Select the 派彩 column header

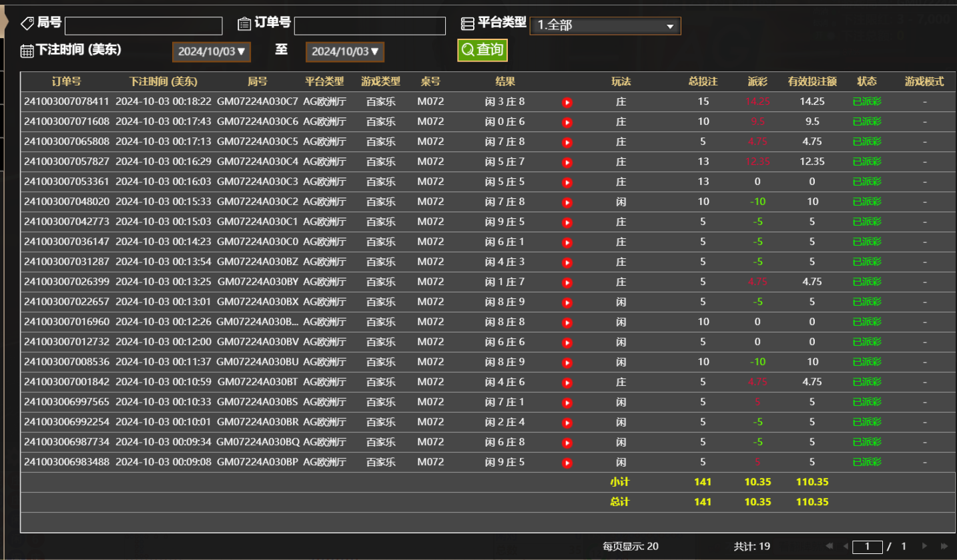coord(757,81)
